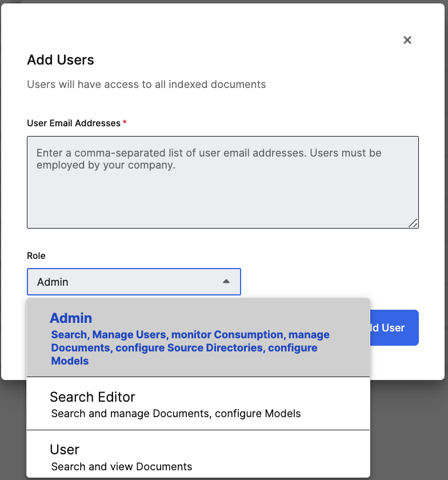Click the red required asterisk

[x=125, y=122]
